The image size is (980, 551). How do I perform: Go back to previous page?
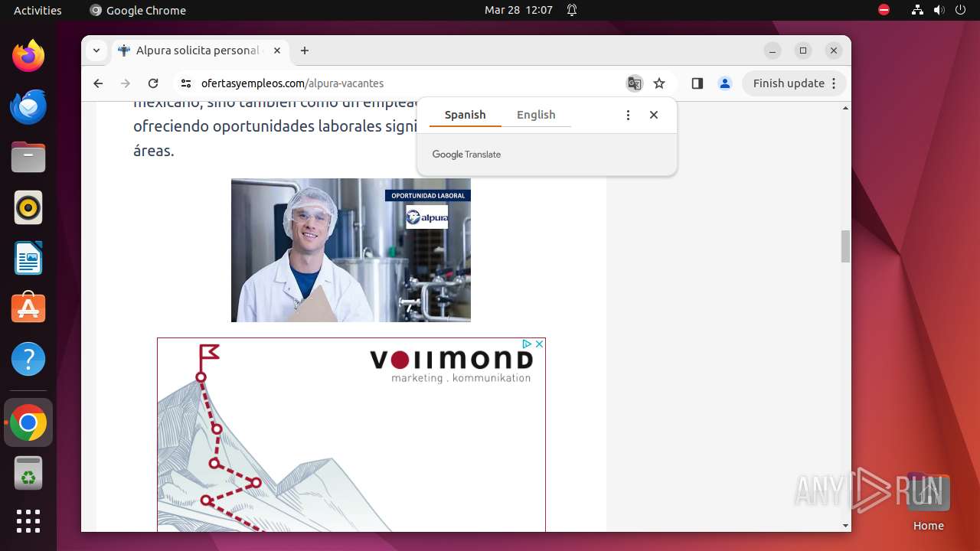click(x=98, y=83)
